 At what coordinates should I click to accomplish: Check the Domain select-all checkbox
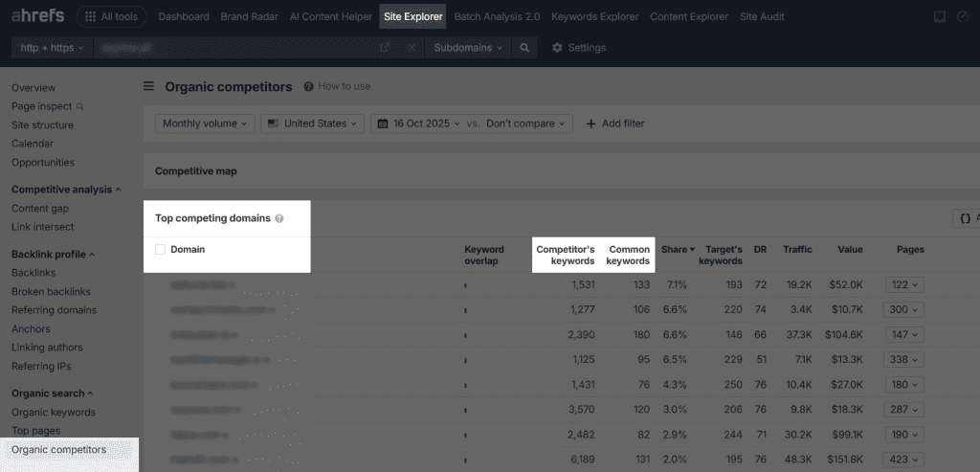point(160,250)
